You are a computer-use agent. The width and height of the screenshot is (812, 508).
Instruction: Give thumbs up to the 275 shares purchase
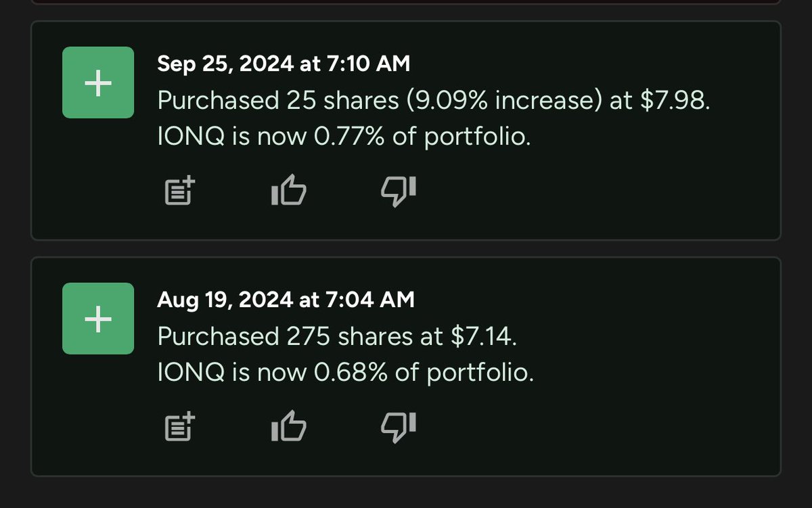[288, 425]
